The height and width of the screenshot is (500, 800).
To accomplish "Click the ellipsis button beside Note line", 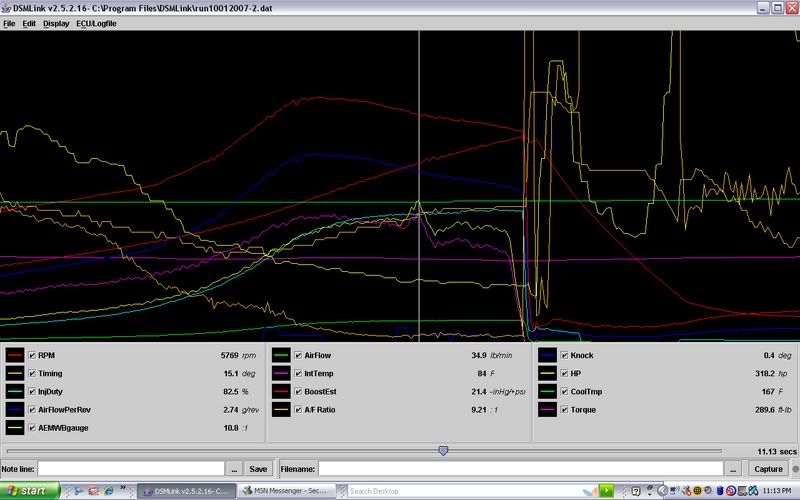I will [233, 468].
